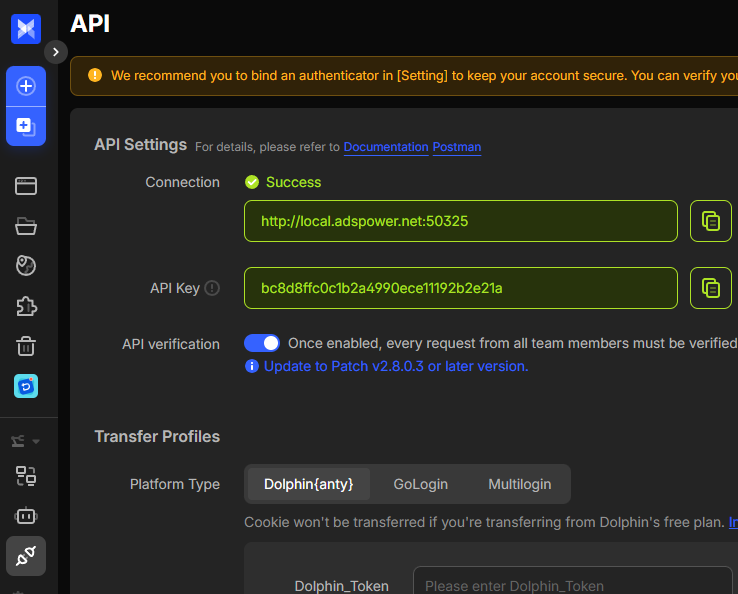Click the new profile plus icon
This screenshot has height=594, width=738.
26,86
